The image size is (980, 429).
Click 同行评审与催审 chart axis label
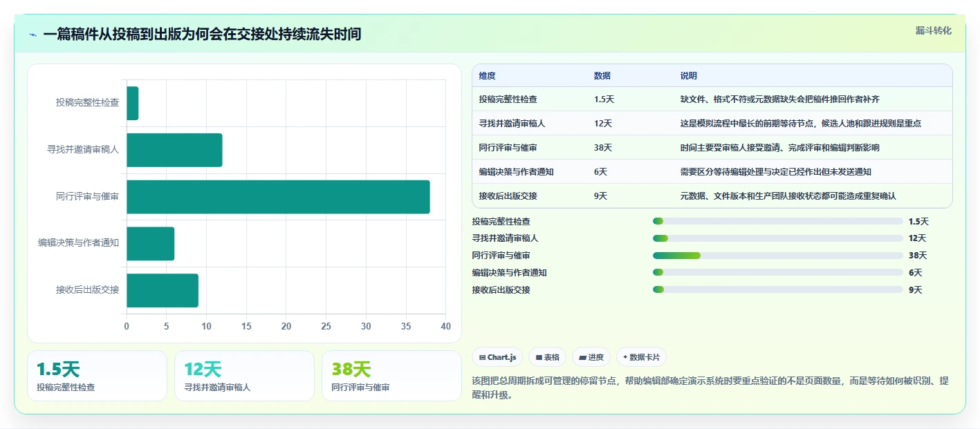(x=87, y=196)
